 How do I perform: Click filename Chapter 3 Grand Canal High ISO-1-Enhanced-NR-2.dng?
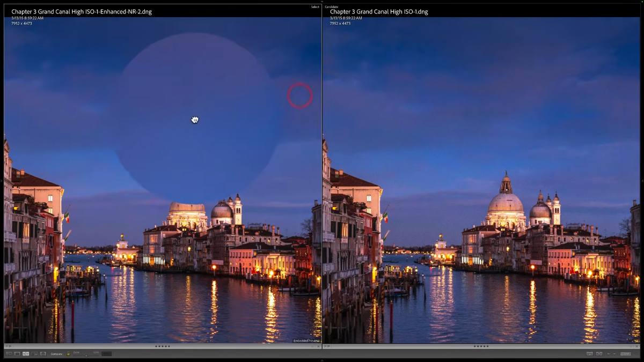81,11
